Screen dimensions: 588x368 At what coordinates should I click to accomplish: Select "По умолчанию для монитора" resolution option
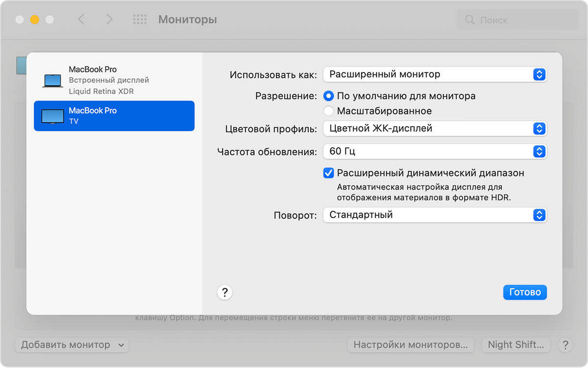coord(329,96)
